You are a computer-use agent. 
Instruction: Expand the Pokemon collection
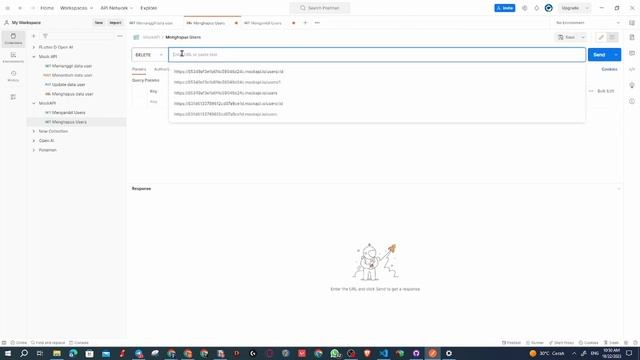(34, 150)
